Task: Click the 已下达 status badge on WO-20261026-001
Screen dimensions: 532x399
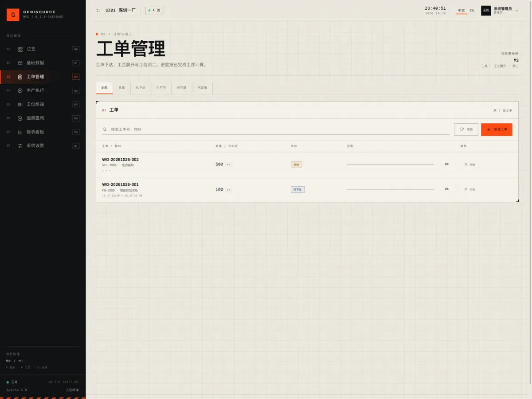Action: (297, 189)
